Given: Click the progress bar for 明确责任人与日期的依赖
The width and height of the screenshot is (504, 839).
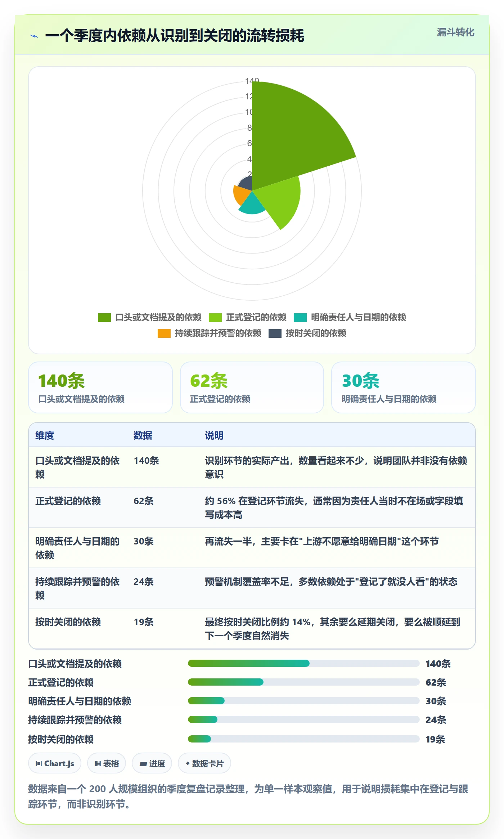Looking at the screenshot, I should click(x=304, y=701).
